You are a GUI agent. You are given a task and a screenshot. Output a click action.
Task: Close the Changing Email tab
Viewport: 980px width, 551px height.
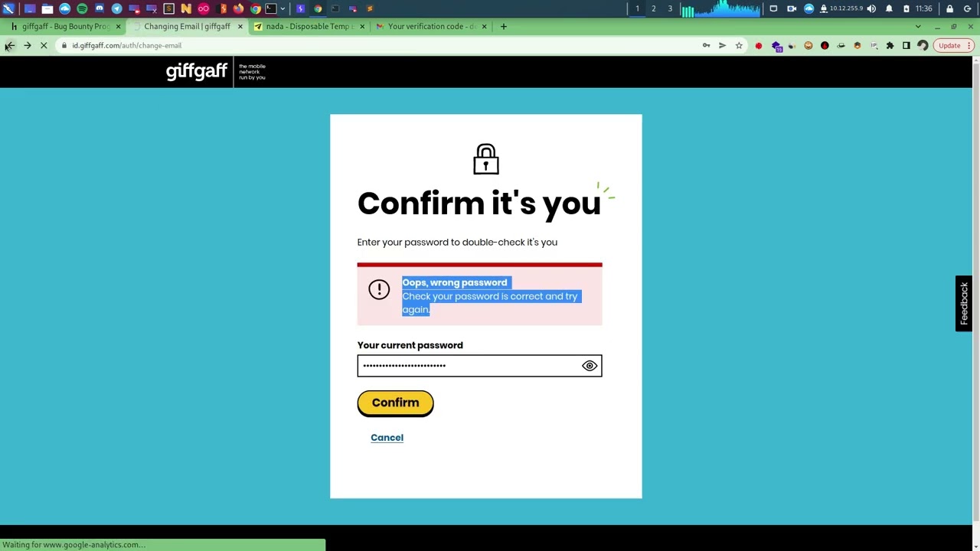pyautogui.click(x=240, y=26)
